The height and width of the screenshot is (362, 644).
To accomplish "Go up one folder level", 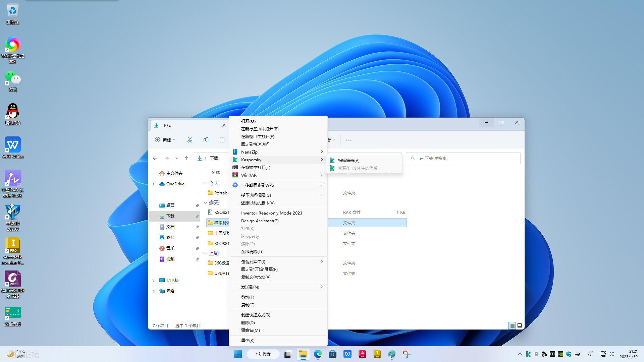I will 187,158.
